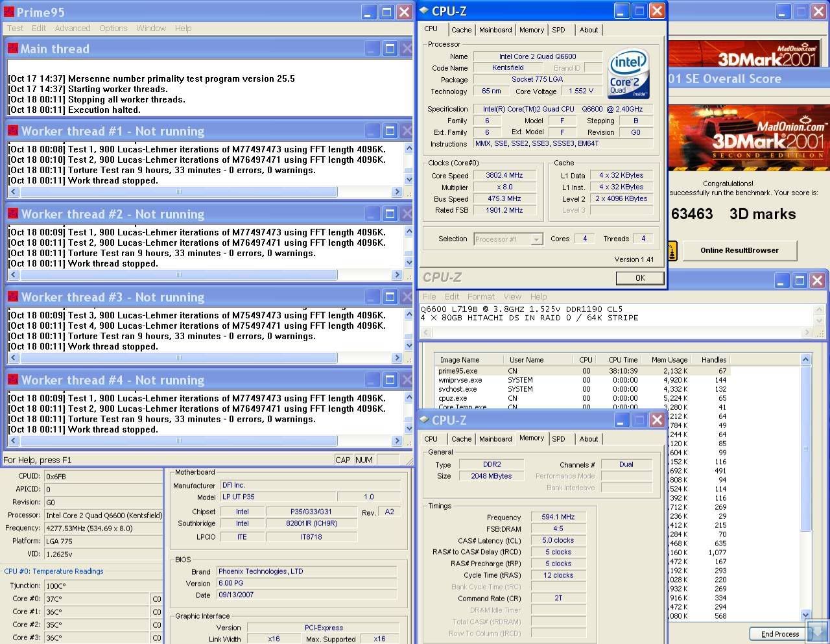Click the Prime95 title bar icon

(9, 12)
